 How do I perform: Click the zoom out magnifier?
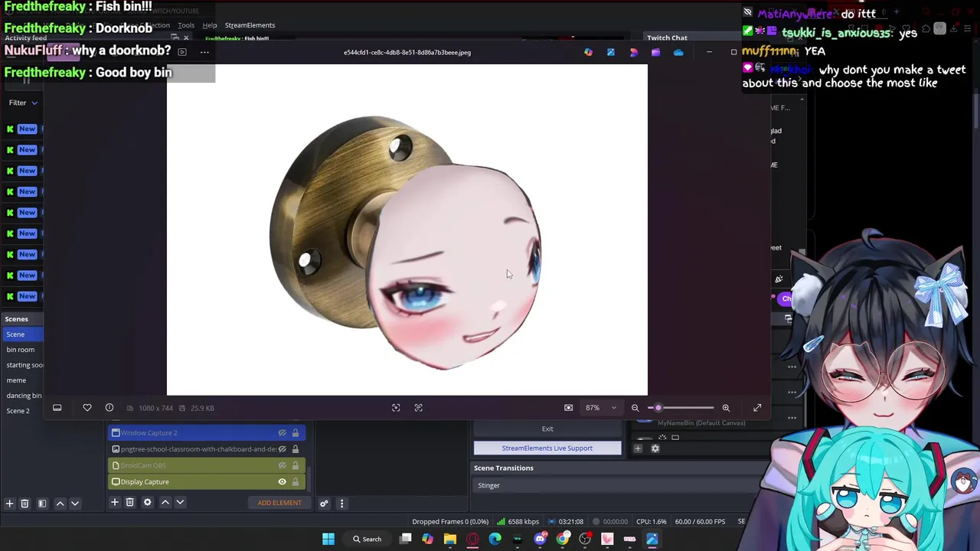point(635,408)
